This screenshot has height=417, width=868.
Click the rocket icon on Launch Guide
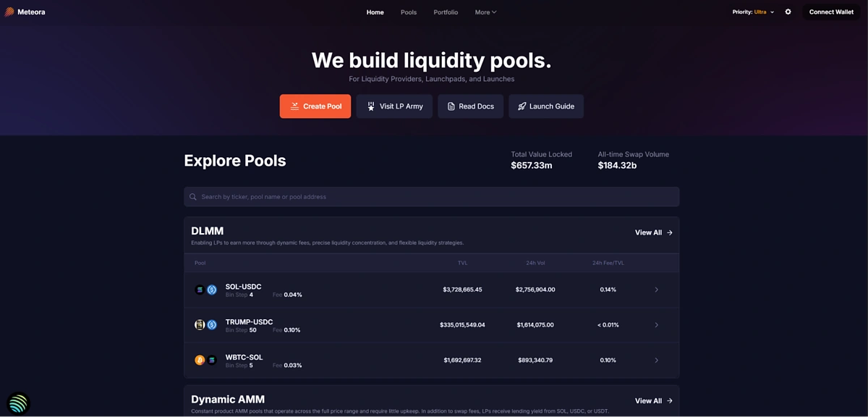(x=522, y=106)
